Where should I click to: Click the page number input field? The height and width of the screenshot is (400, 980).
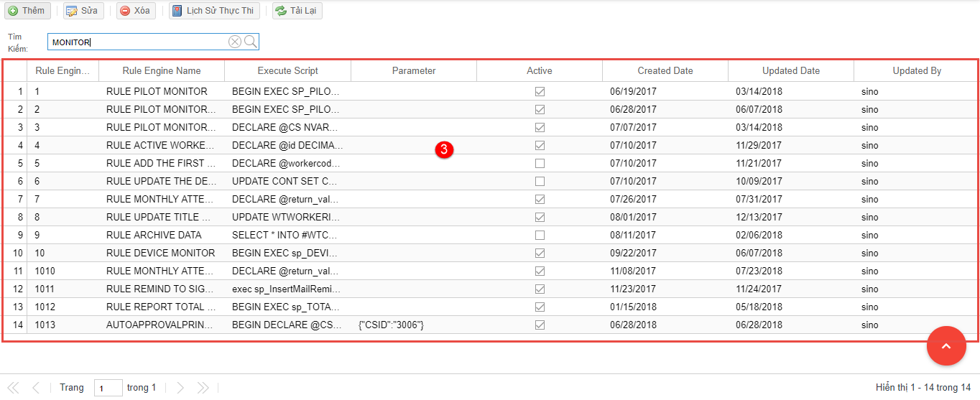coord(108,389)
